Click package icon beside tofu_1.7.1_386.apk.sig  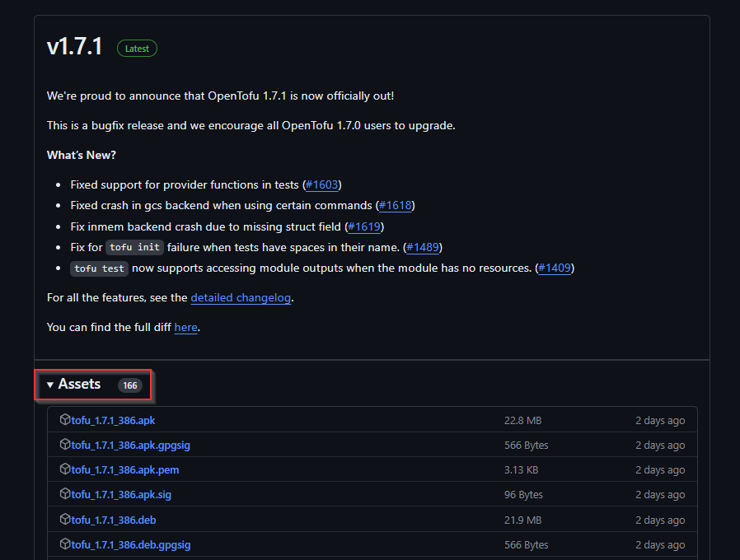65,493
